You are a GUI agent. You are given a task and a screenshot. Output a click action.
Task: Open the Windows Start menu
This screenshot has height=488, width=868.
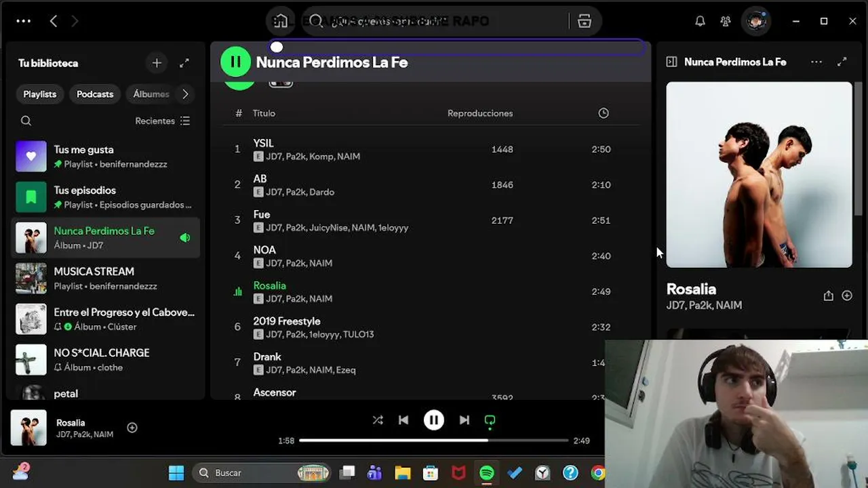(x=176, y=472)
